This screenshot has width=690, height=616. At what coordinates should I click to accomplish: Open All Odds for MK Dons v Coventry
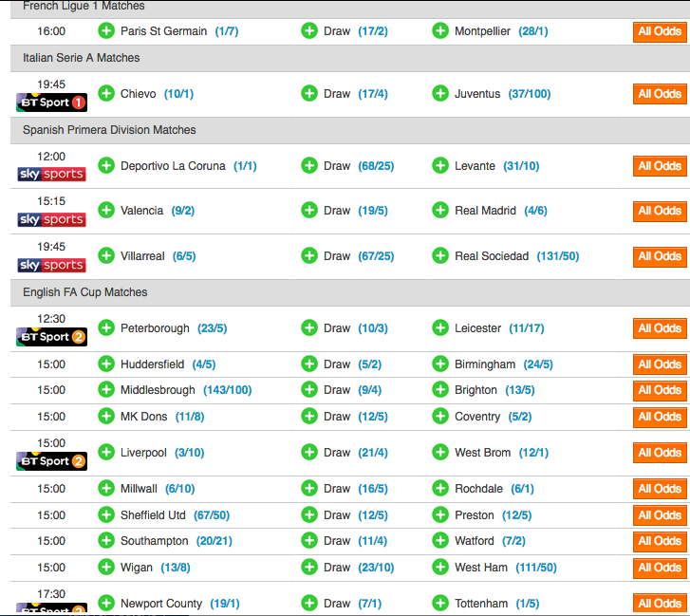660,417
